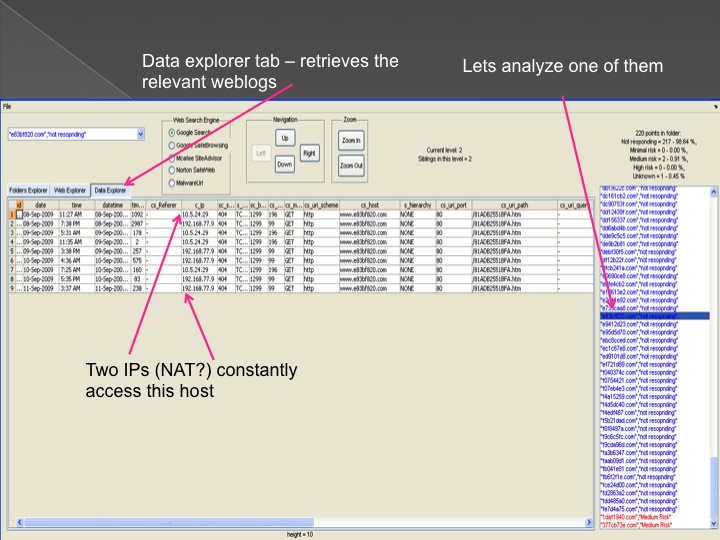Select "dde9c5c5.com" in the host list
This screenshot has height=540, width=720.
click(x=639, y=236)
